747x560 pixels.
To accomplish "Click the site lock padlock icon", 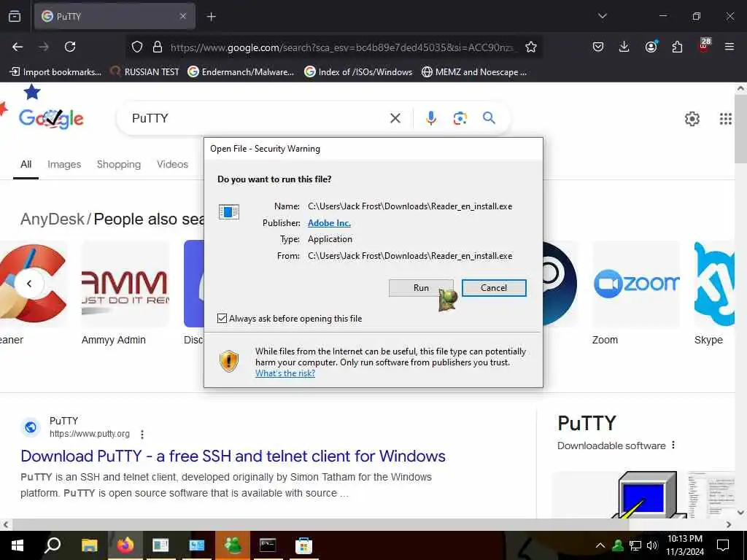I will [158, 47].
